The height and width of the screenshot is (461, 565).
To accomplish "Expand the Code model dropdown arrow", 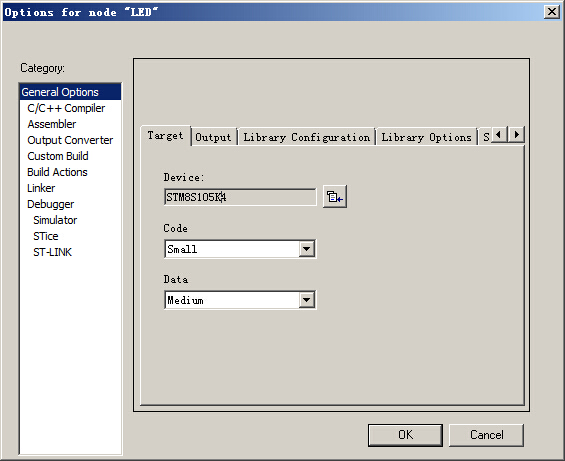I will [307, 249].
